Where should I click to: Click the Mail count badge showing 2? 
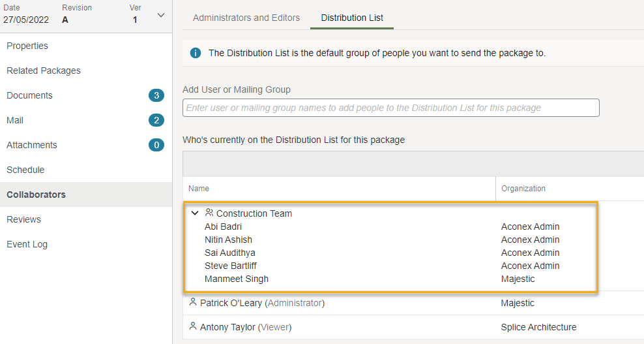pyautogui.click(x=156, y=120)
